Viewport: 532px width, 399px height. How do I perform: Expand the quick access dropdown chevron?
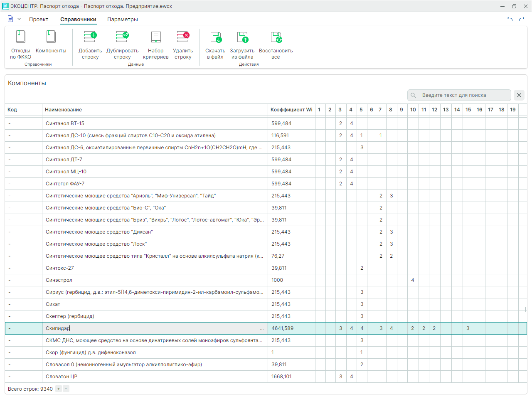(19, 19)
